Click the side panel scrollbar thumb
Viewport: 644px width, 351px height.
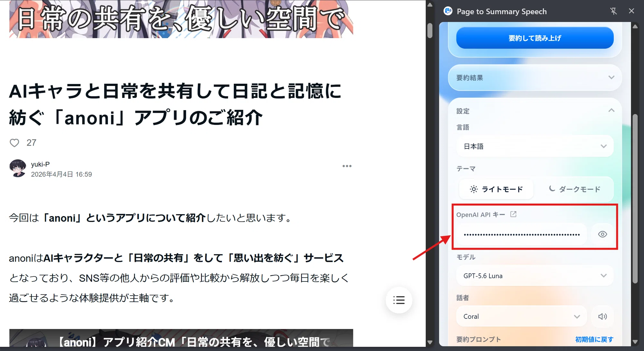coord(635,199)
